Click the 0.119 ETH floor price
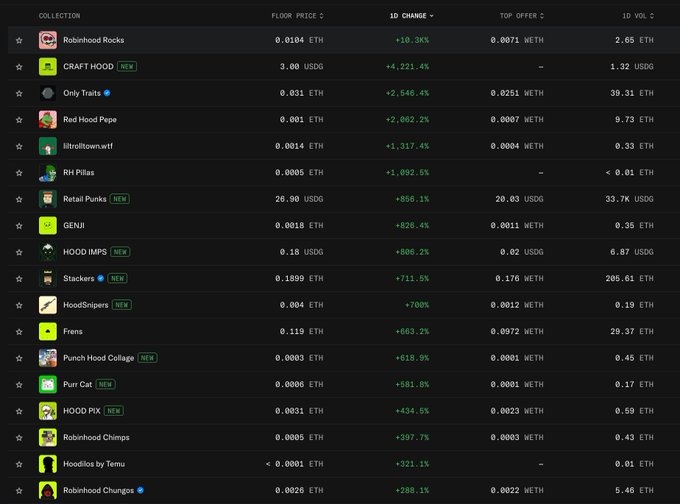The image size is (680, 504). point(302,331)
